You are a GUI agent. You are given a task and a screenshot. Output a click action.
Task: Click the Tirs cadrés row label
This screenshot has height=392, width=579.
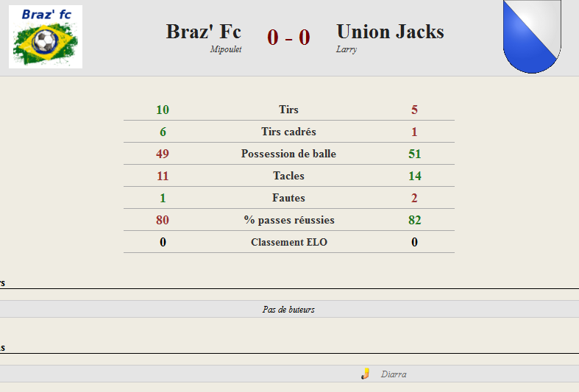coord(288,132)
